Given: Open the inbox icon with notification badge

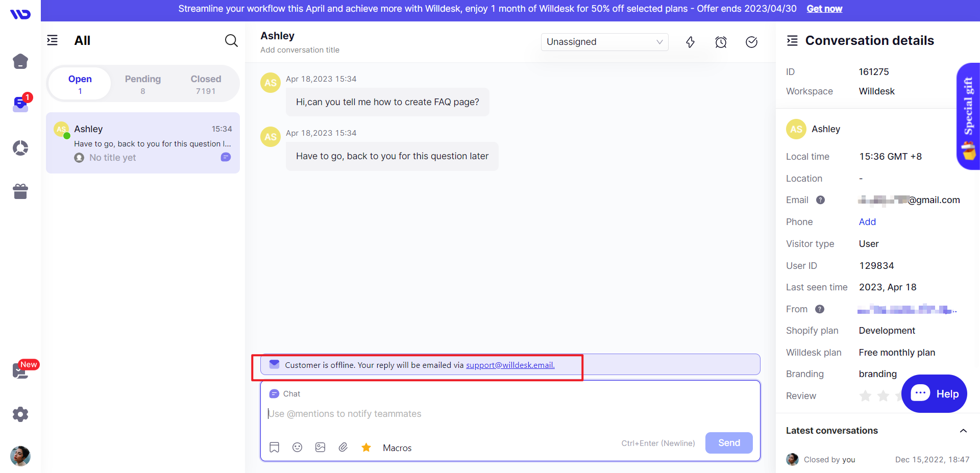Looking at the screenshot, I should click(x=20, y=104).
